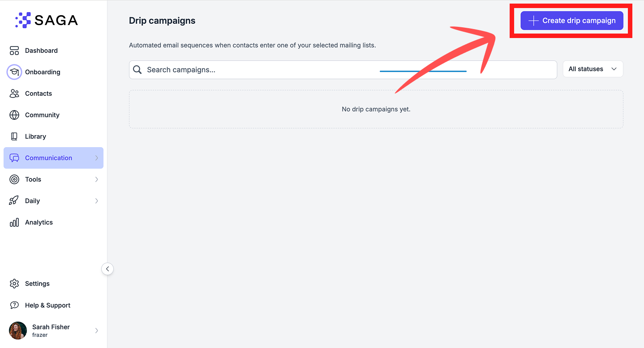
Task: Open the All statuses dropdown
Action: [592, 69]
